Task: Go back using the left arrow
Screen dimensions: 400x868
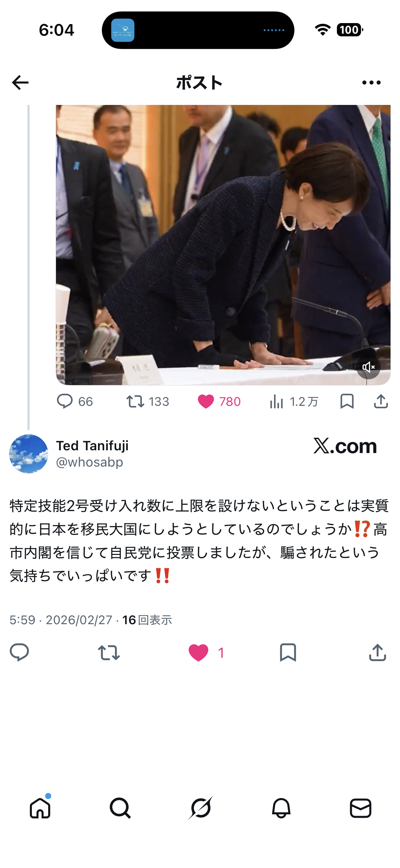Action: [x=20, y=83]
